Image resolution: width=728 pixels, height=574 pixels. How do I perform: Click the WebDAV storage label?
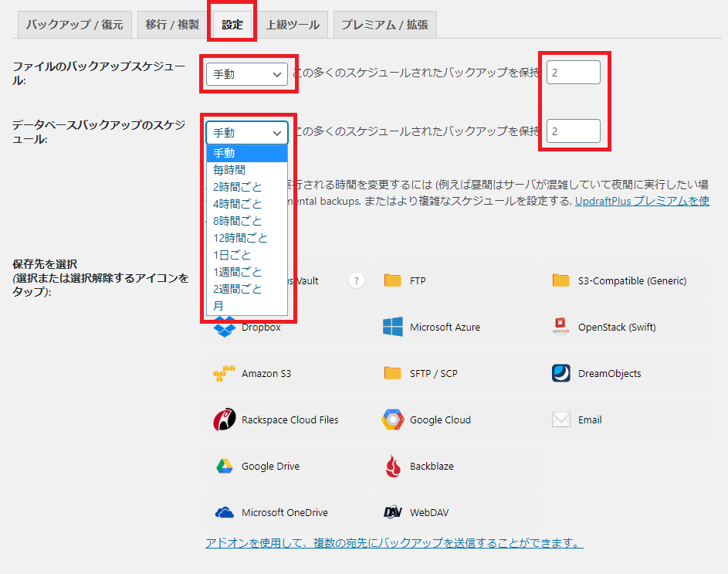pyautogui.click(x=429, y=513)
